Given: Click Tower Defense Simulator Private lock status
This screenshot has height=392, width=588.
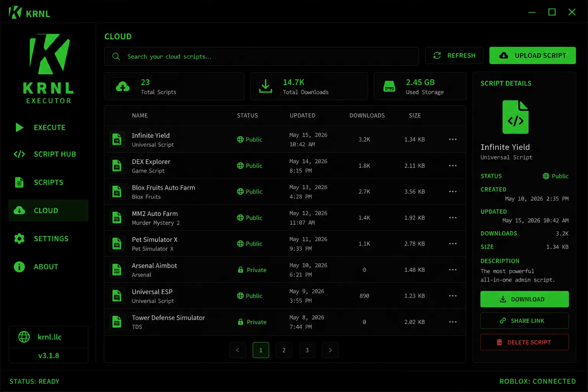Looking at the screenshot, I should tap(252, 322).
